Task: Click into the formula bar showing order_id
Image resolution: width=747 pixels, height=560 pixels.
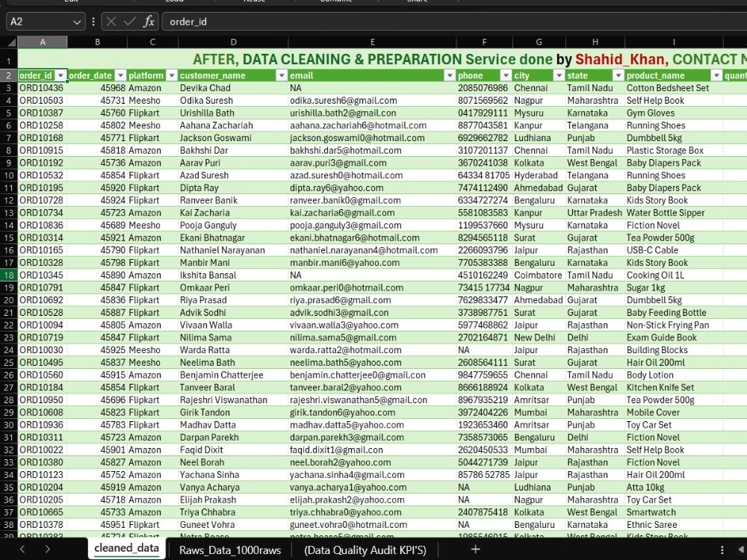Action: (x=453, y=22)
